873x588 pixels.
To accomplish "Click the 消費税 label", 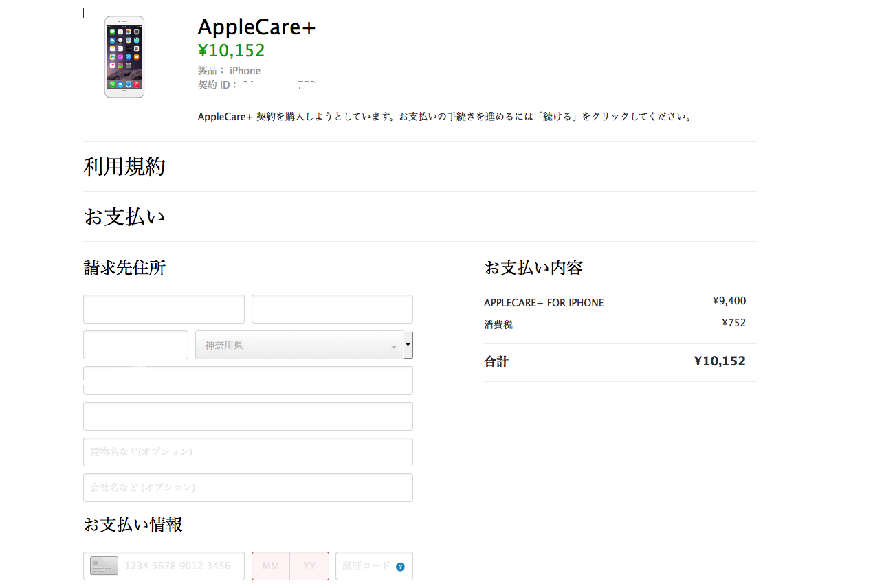I will pos(498,325).
